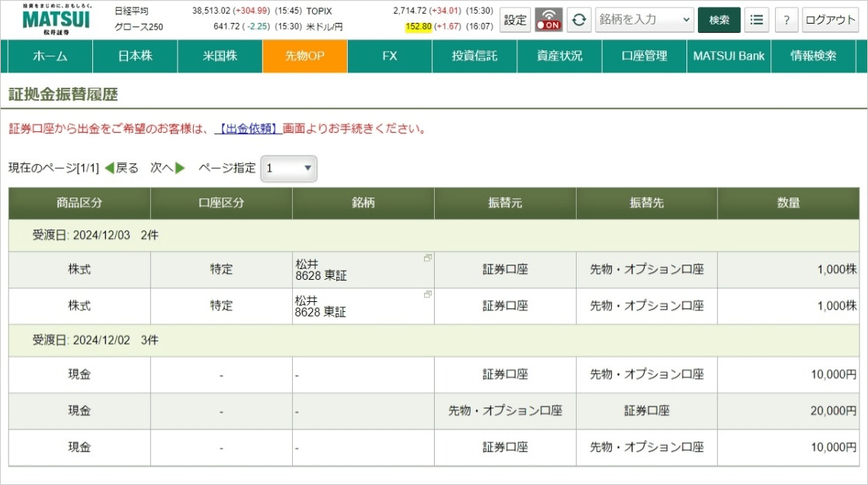Go to the 資産状況 tab
Screen dimensions: 868x485
coord(559,56)
